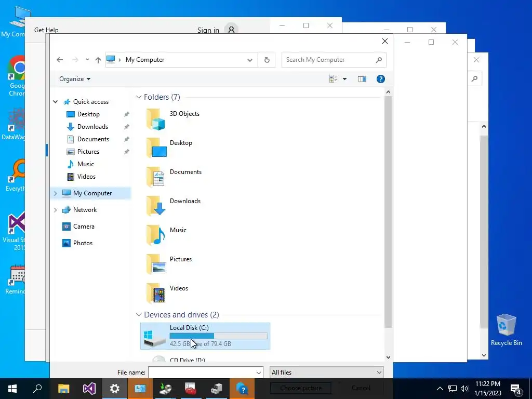Select the Videos folder icon in list
Image resolution: width=532 pixels, height=399 pixels.
point(156,294)
